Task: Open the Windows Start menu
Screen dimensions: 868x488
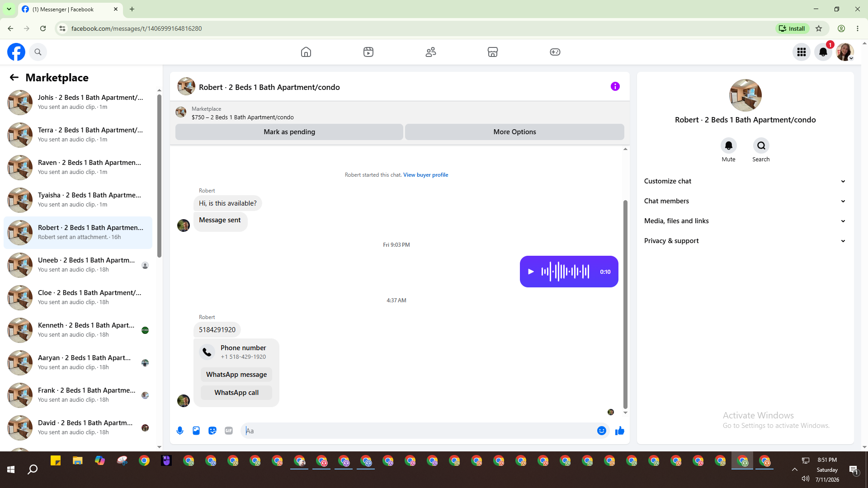Action: point(11,470)
